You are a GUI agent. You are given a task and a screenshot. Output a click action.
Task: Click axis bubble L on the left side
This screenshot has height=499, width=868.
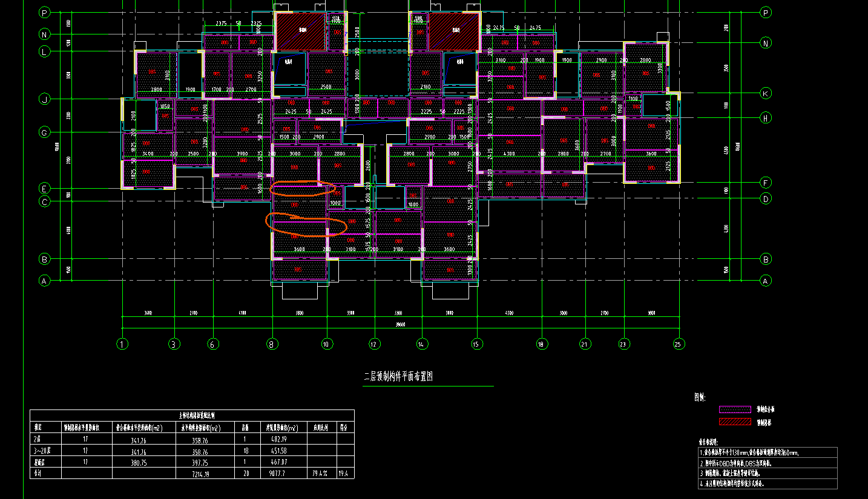coord(44,51)
